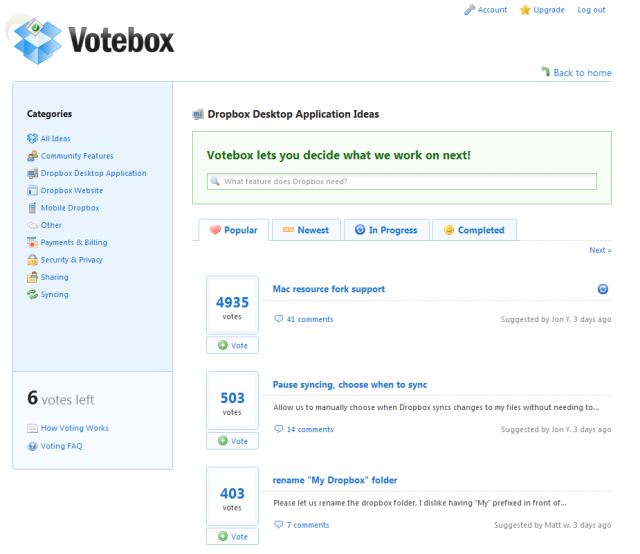The image size is (640, 554).
Task: Click the Community Features category icon
Action: [32, 156]
